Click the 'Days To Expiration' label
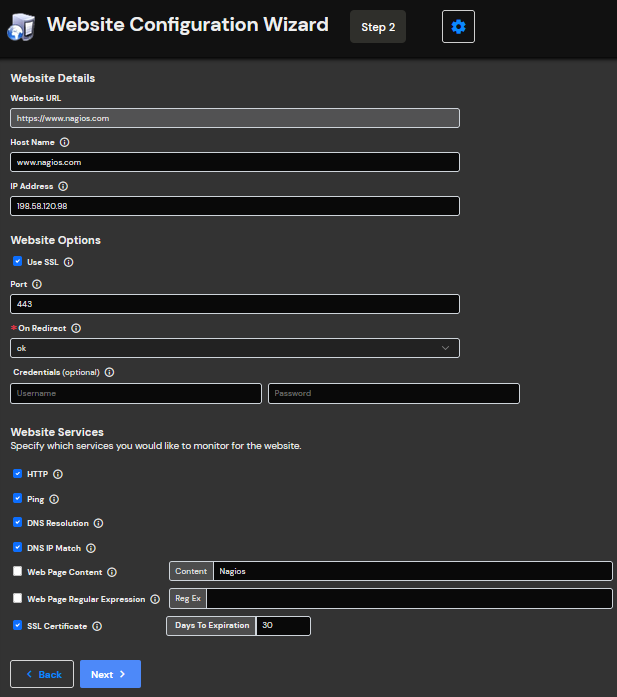This screenshot has width=617, height=697. (212, 625)
